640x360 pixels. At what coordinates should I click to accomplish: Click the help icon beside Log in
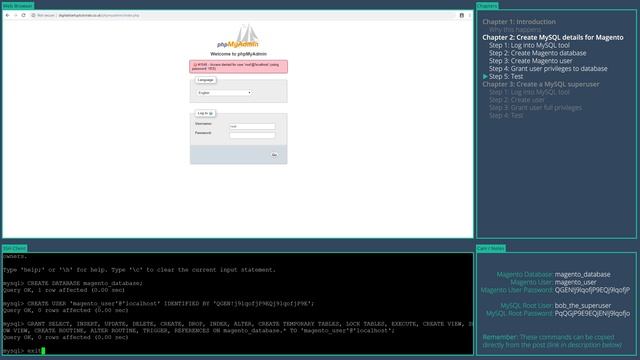pyautogui.click(x=211, y=113)
